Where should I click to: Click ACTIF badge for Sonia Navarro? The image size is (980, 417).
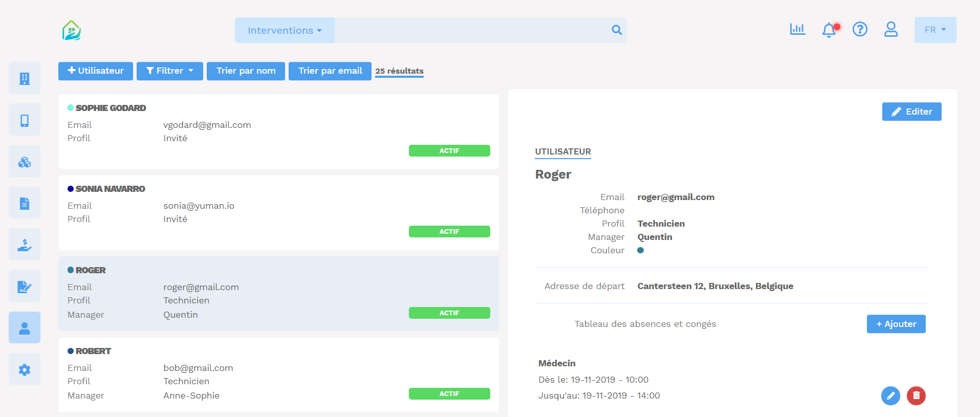449,232
